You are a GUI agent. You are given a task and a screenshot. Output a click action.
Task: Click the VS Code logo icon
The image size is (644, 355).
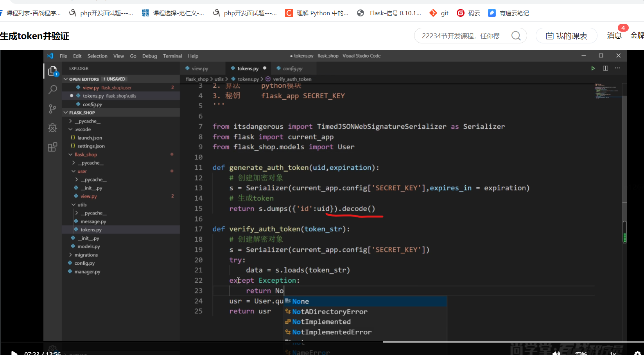tap(50, 56)
